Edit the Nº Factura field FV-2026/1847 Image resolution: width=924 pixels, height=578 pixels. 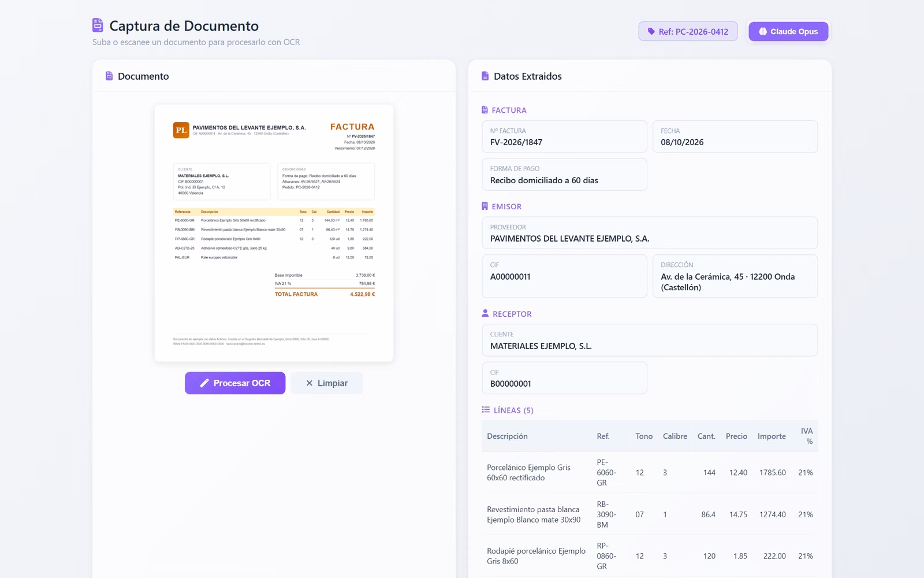click(564, 136)
